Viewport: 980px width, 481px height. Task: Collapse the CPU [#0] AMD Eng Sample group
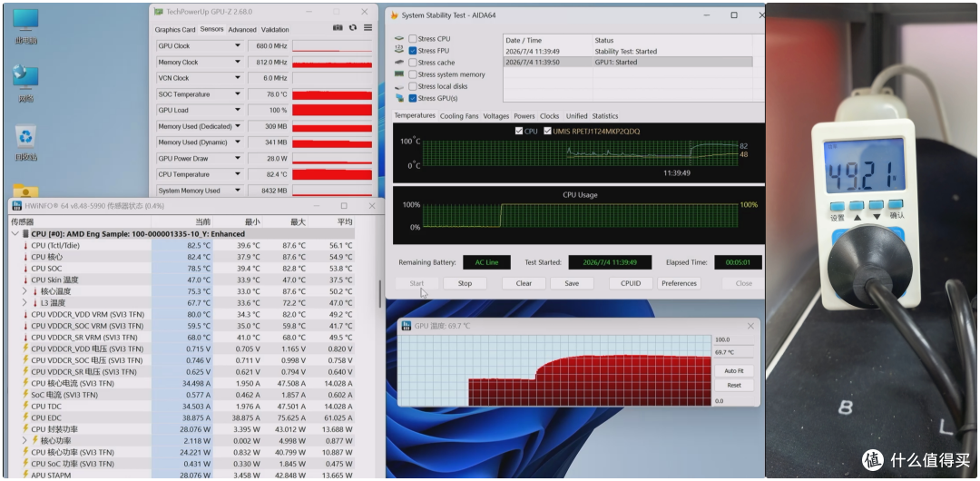coord(15,233)
